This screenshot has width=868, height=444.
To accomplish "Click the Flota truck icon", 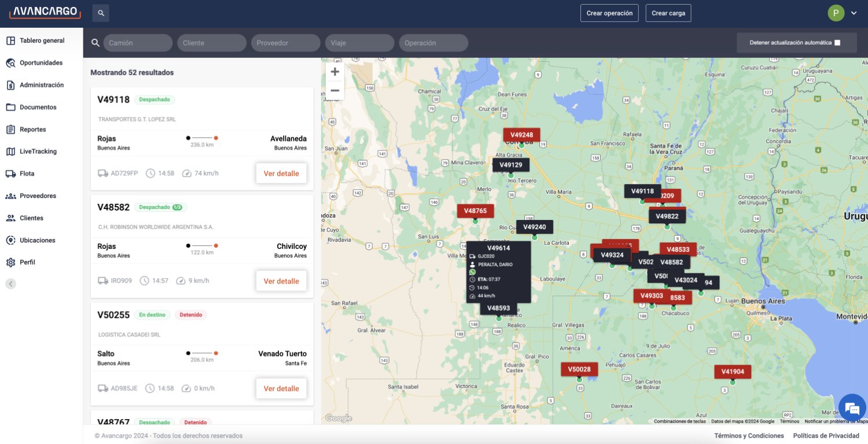I will tap(10, 174).
